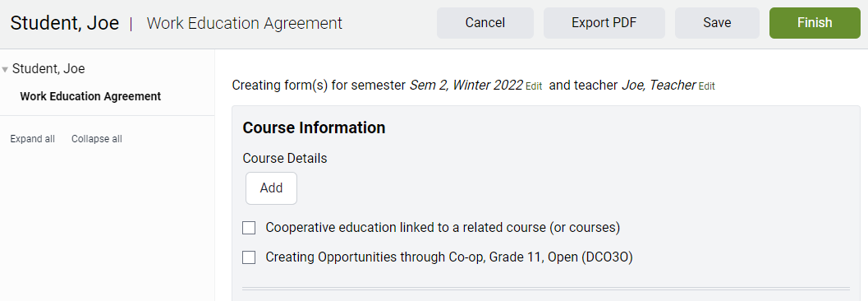Image resolution: width=868 pixels, height=301 pixels.
Task: Click the Sem 2, Winter 2022 semester text
Action: (466, 86)
